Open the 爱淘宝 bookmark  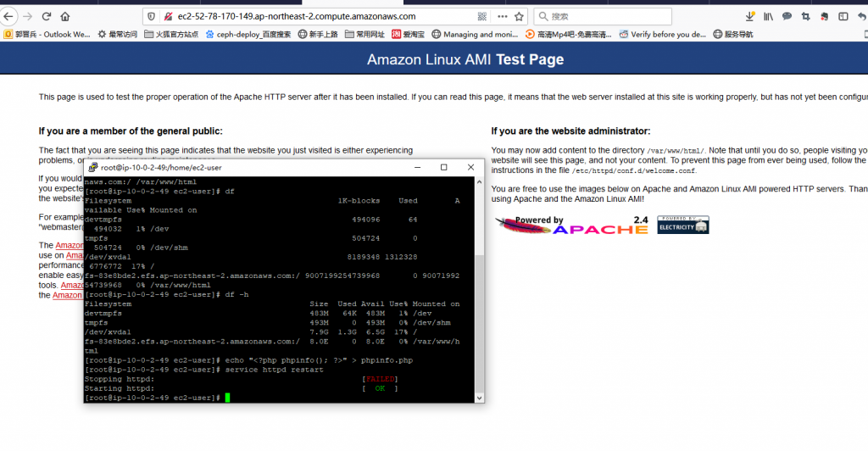tap(408, 34)
